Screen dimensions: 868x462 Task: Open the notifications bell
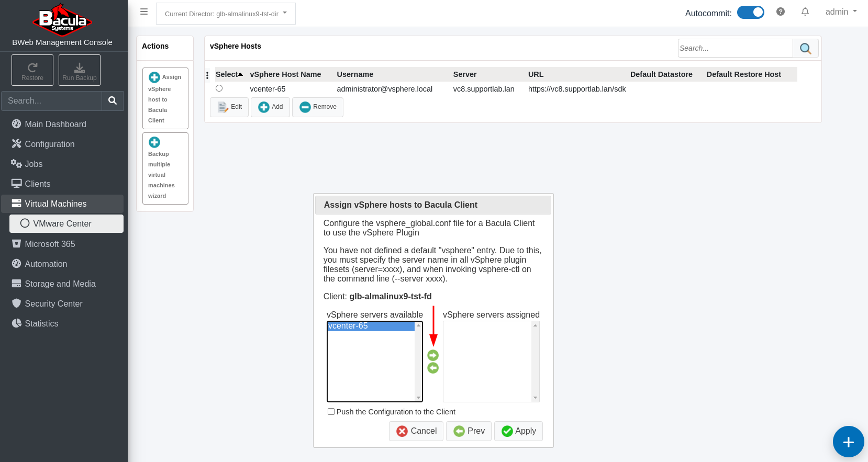point(805,12)
